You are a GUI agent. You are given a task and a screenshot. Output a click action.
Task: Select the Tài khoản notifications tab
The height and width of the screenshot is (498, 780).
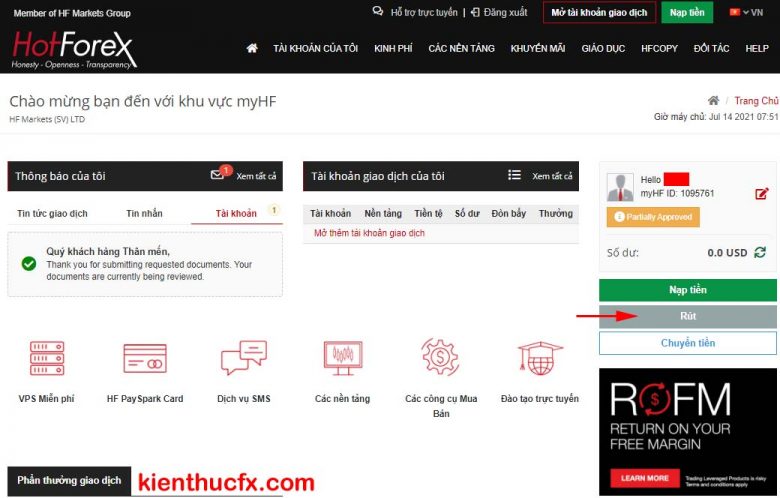(x=236, y=213)
